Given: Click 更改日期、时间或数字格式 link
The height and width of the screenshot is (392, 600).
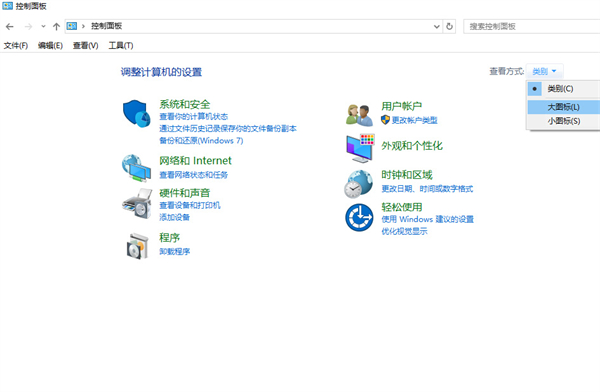Looking at the screenshot, I should click(x=427, y=189).
